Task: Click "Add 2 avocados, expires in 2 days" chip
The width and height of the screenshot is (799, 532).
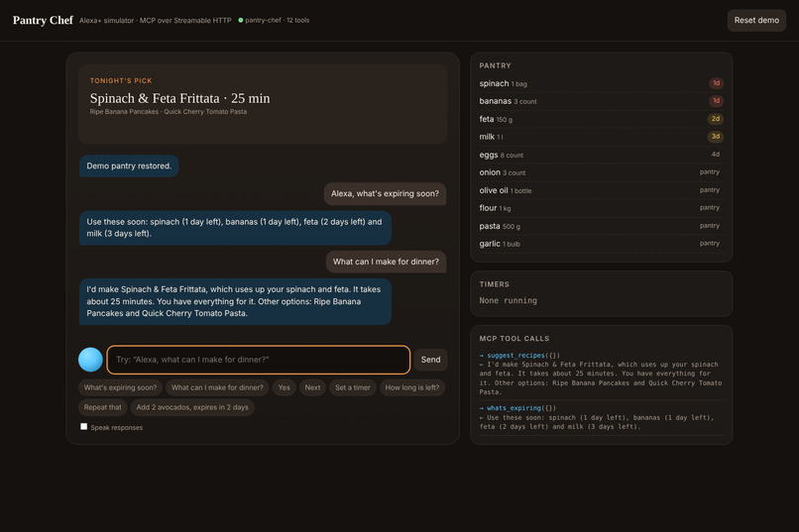Action: coord(192,407)
